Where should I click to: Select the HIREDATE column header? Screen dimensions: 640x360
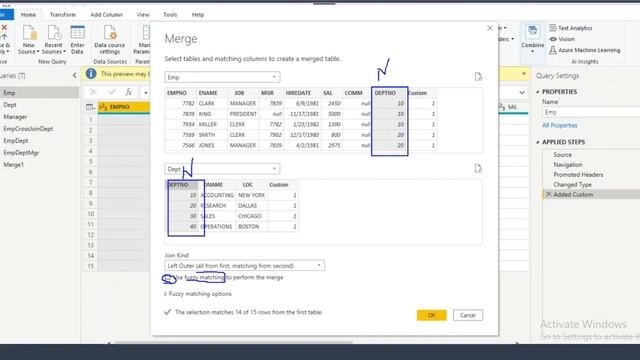click(302, 93)
